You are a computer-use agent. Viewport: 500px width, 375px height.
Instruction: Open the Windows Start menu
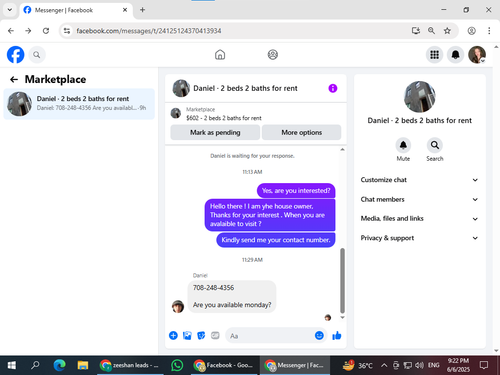(12, 365)
